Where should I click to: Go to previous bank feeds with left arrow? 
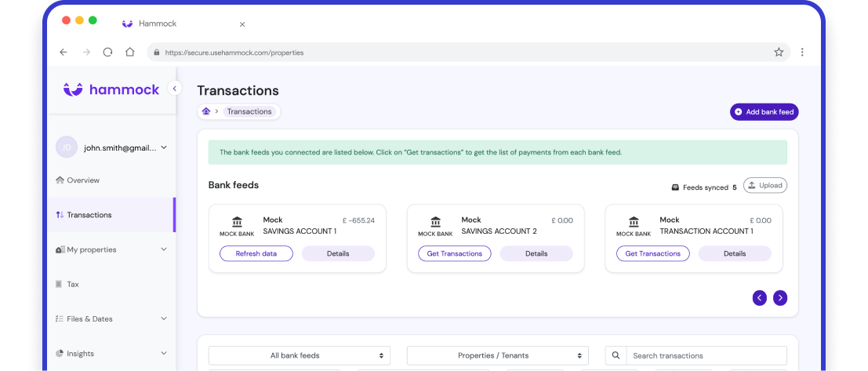point(759,297)
